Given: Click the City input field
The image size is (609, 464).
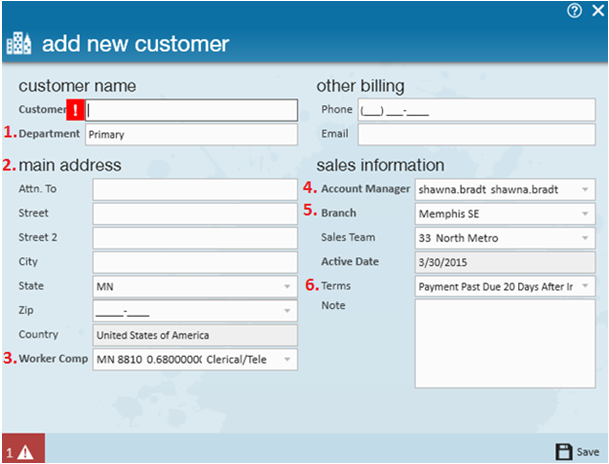Looking at the screenshot, I should pyautogui.click(x=195, y=262).
